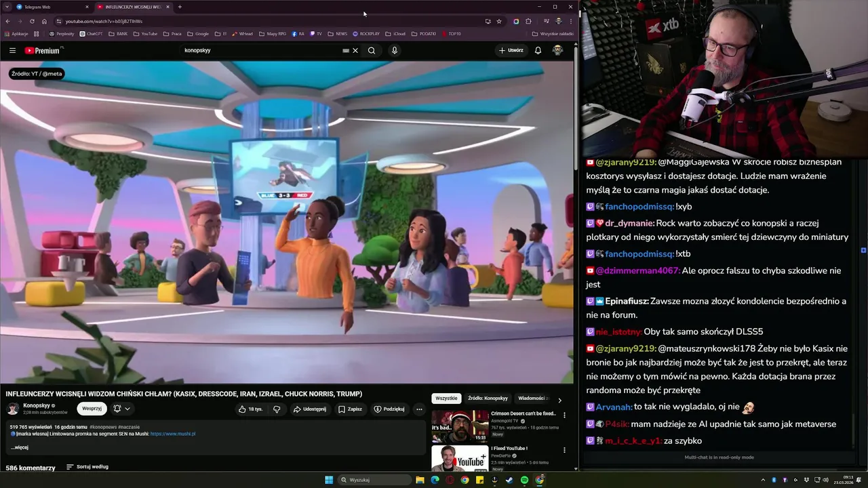Open the browser extensions puzzle icon
The width and height of the screenshot is (868, 488).
pos(528,21)
